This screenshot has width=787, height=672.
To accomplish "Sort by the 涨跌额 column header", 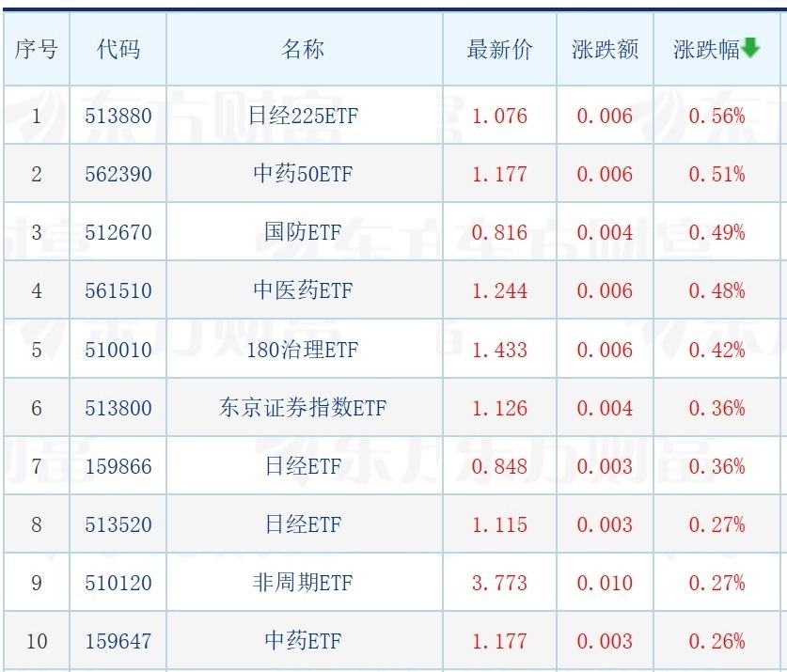I will [605, 50].
